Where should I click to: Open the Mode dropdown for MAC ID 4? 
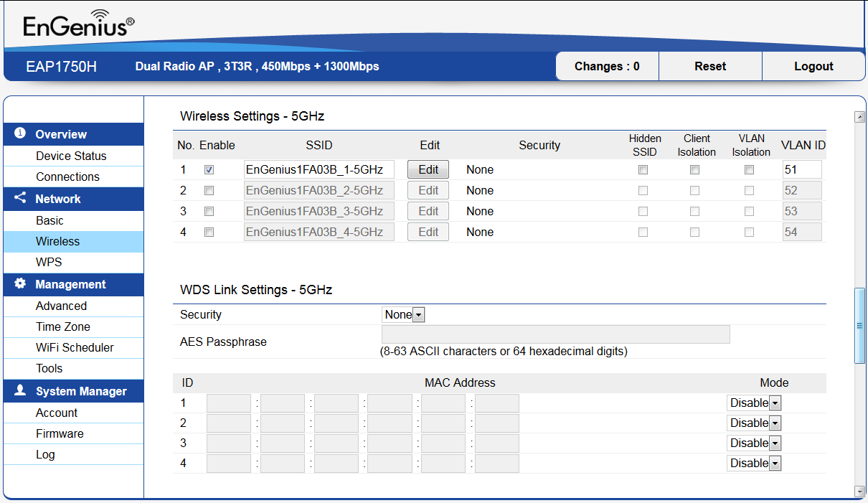click(754, 464)
